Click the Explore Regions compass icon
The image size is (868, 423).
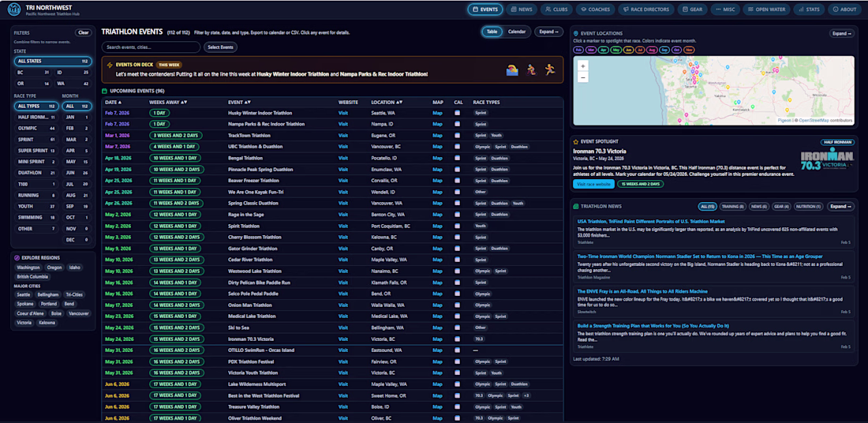(x=17, y=257)
